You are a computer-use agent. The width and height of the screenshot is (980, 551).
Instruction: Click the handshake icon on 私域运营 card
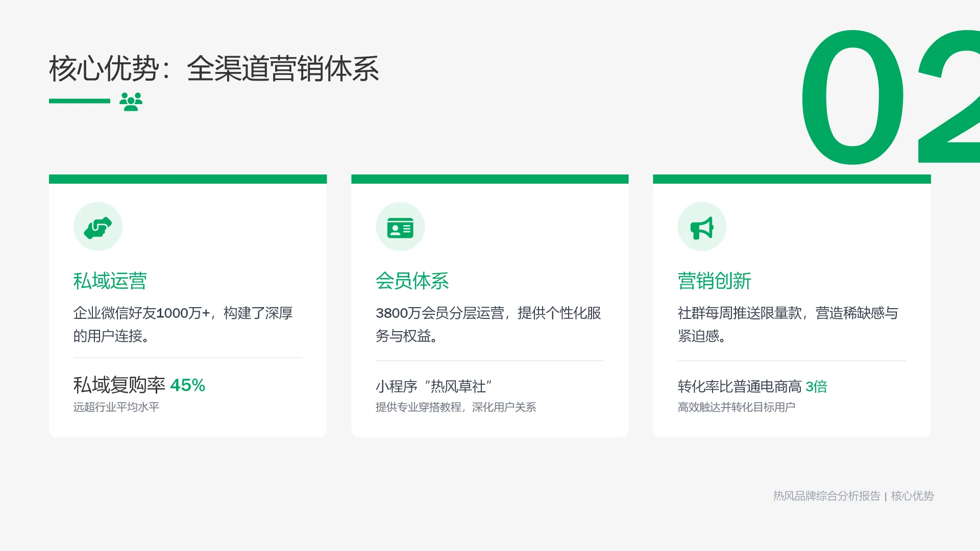coord(98,228)
